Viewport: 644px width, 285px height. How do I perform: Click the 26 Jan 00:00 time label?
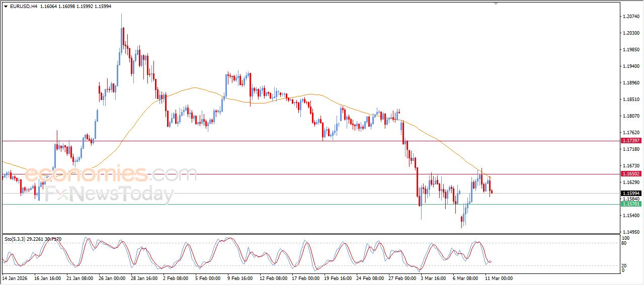tap(112, 277)
